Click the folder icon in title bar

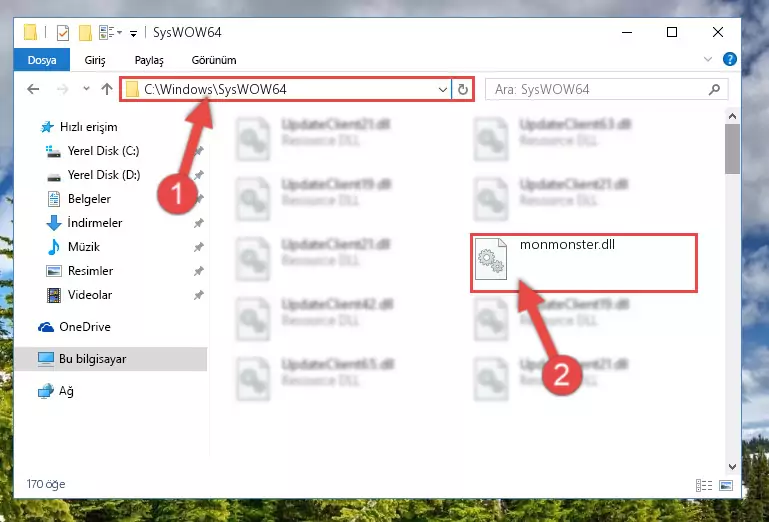pyautogui.click(x=30, y=32)
